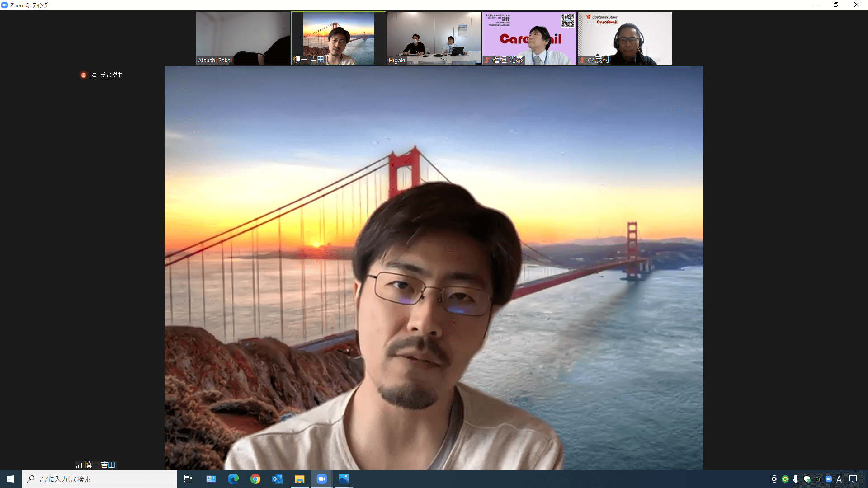Select the CA茂村 participant thumbnail
868x488 pixels.
[625, 38]
